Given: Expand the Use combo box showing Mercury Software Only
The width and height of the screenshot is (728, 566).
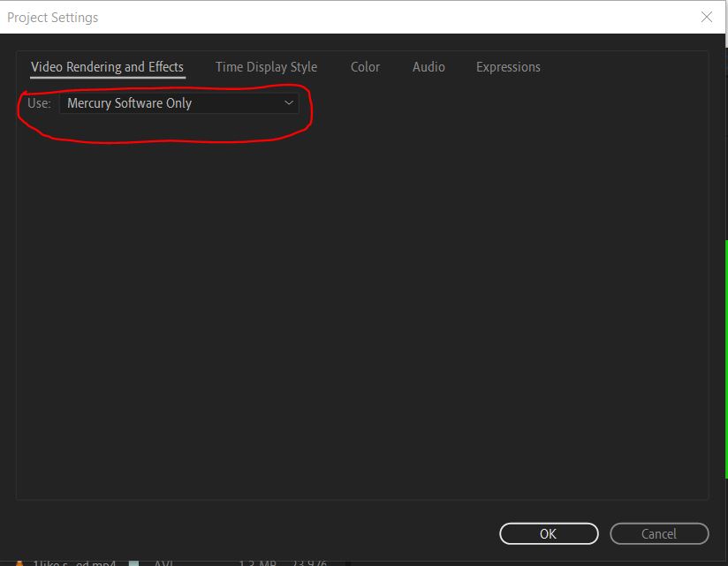Looking at the screenshot, I should click(x=177, y=103).
